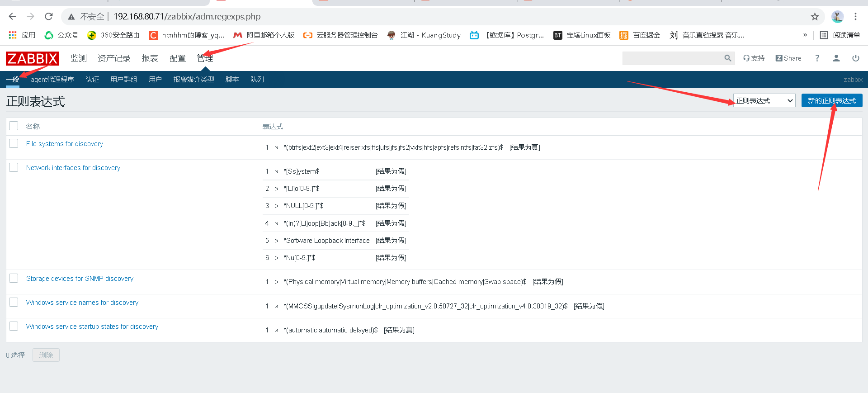Click the Zabbix search input field
868x393 pixels.
coord(673,58)
